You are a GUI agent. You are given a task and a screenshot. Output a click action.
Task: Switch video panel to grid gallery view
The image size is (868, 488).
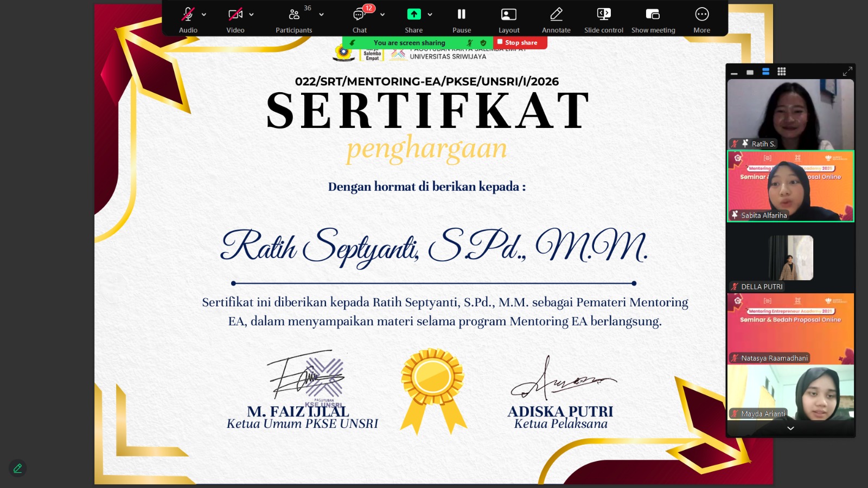[x=782, y=72]
